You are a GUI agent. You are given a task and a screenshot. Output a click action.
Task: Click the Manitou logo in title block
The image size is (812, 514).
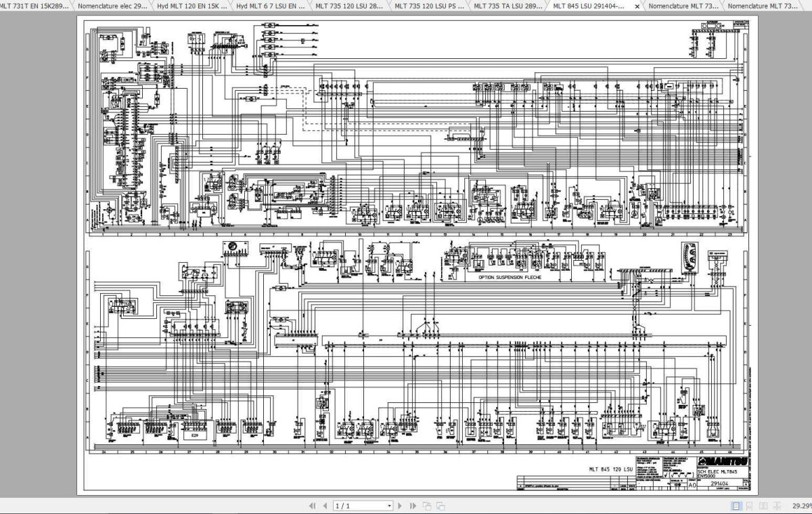[x=721, y=461]
